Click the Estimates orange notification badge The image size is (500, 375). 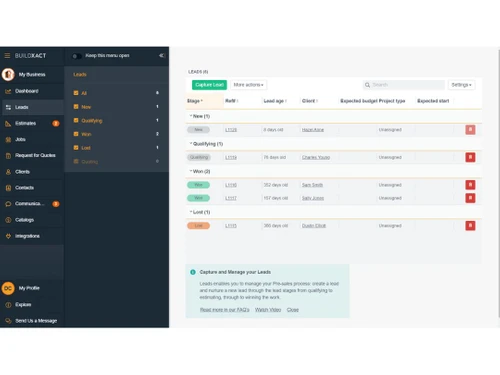[56, 124]
